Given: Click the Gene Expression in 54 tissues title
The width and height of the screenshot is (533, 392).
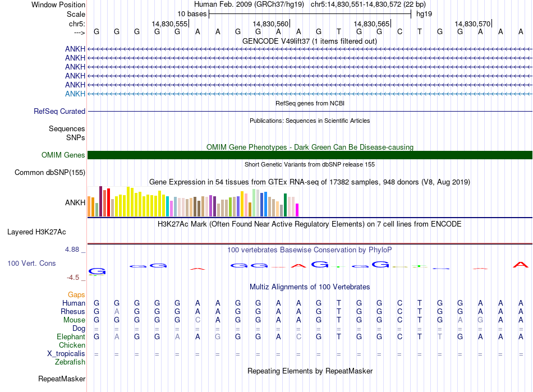Looking at the screenshot, I should pos(309,182).
